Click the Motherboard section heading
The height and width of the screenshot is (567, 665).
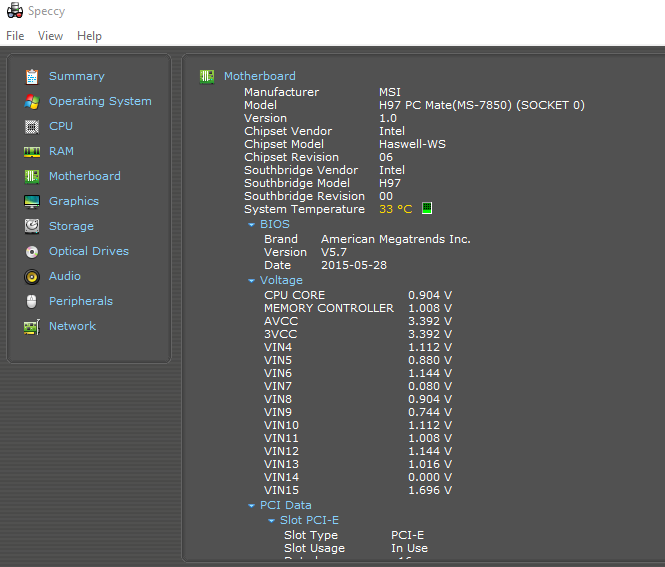[x=259, y=76]
